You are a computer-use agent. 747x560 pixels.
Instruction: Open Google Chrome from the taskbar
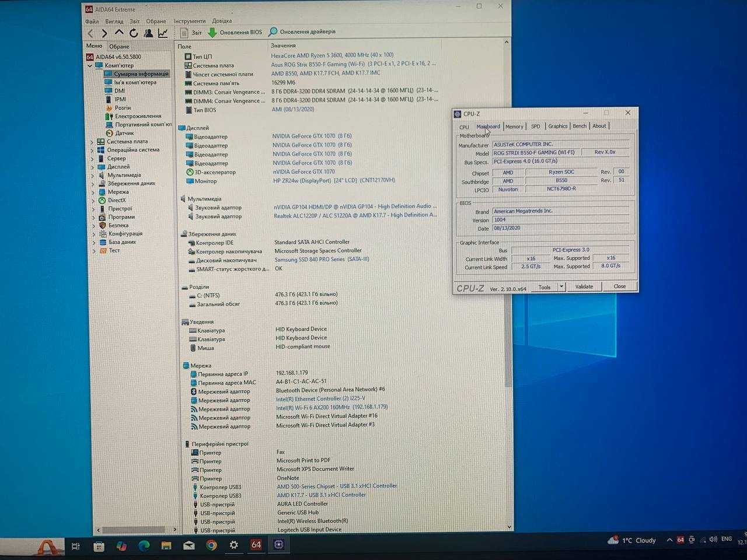point(211,545)
